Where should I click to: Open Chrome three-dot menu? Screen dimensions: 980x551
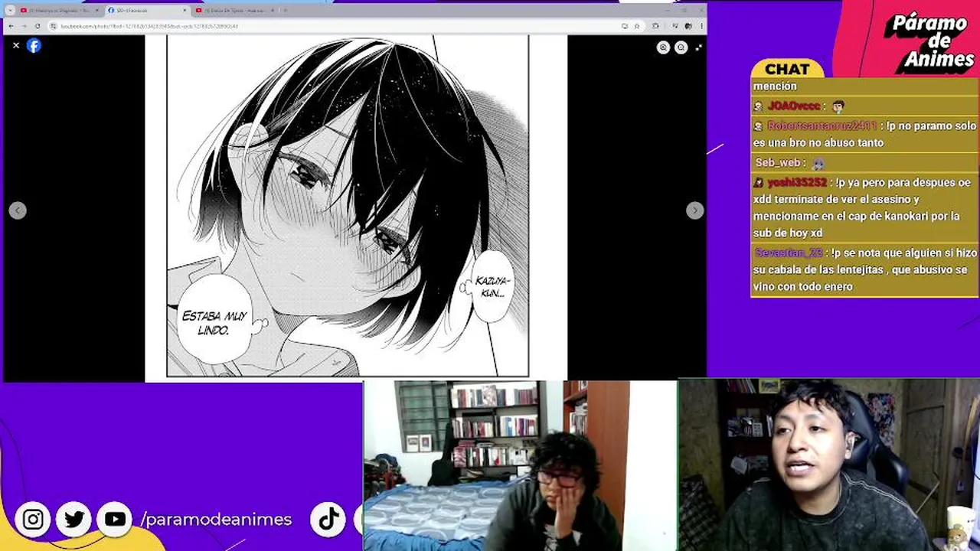point(702,26)
